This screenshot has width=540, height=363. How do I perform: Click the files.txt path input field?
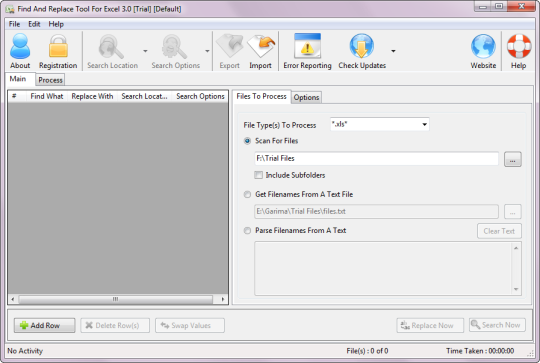click(376, 211)
